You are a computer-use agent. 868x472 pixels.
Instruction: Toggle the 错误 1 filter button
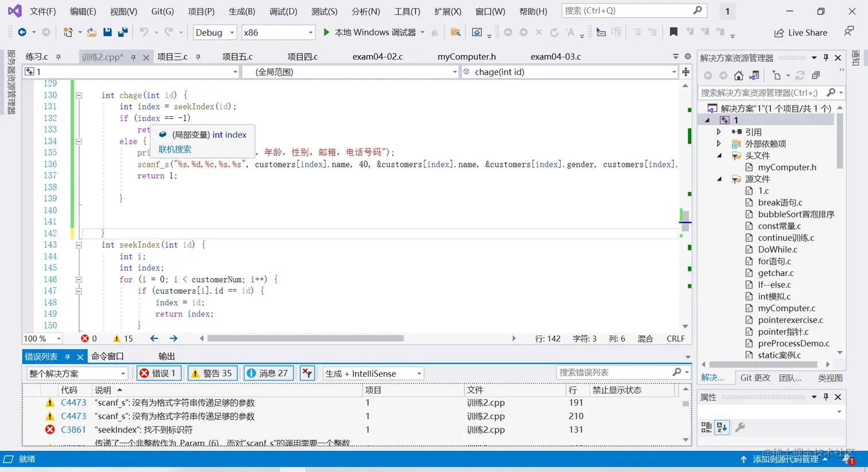click(159, 373)
